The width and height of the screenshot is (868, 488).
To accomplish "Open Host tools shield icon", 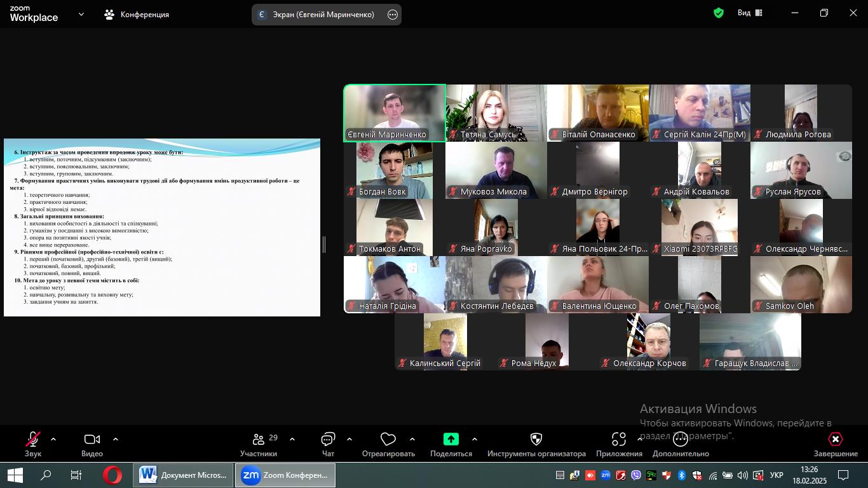I will tap(536, 439).
